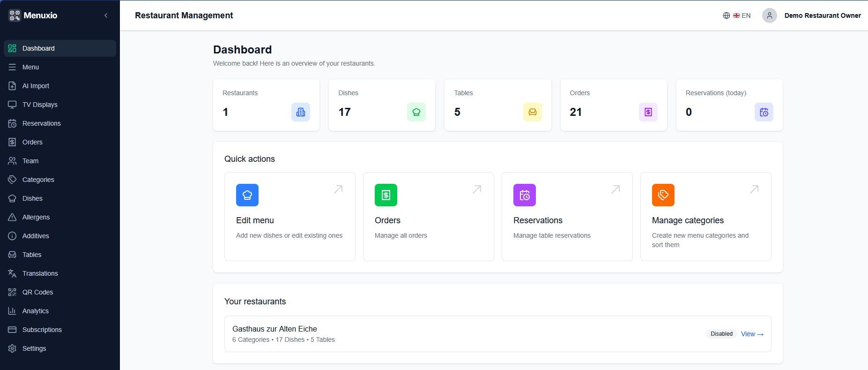Click the Disabled status badge
The height and width of the screenshot is (370, 868).
point(721,334)
